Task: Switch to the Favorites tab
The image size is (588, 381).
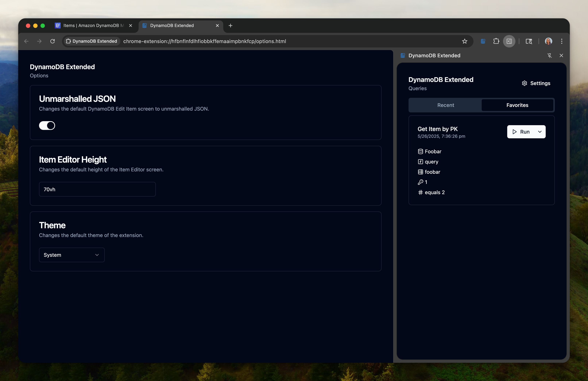Action: tap(517, 105)
